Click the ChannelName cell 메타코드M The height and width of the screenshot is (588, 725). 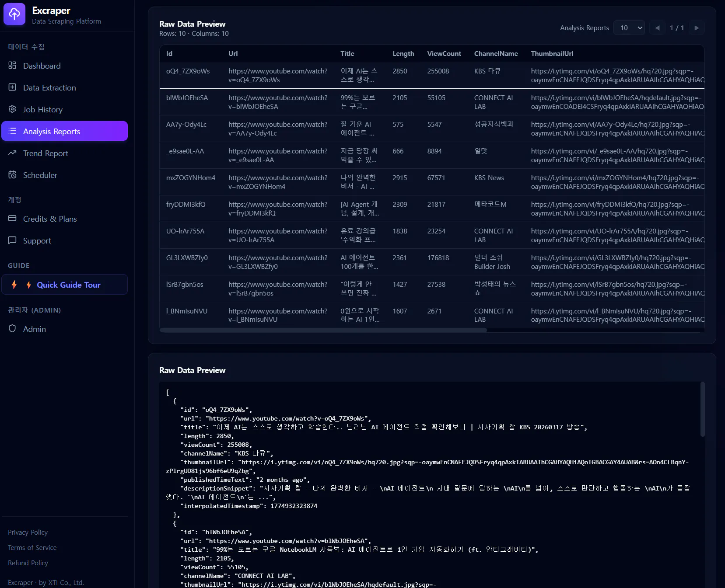point(490,205)
